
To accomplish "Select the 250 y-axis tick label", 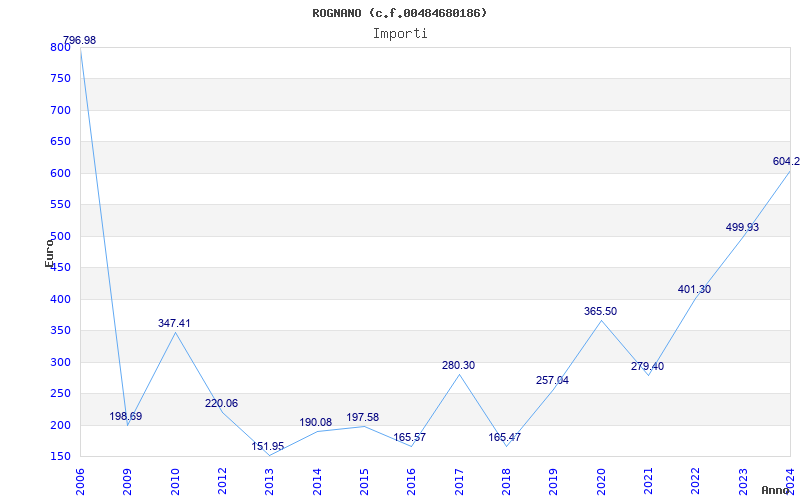I will 60,394.
